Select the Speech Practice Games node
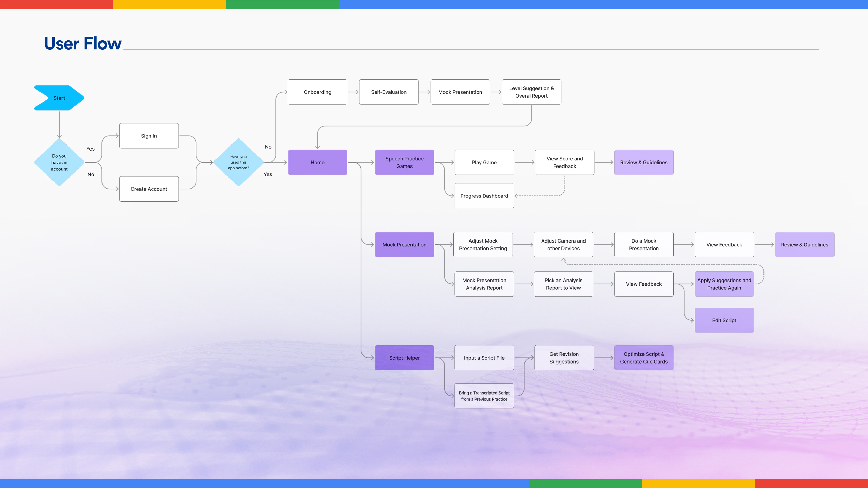Image resolution: width=868 pixels, height=488 pixels. click(404, 162)
